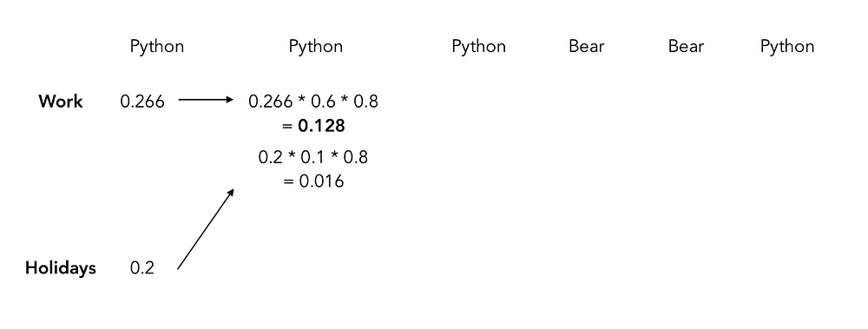Click the last Python header after Bear
Image resolution: width=868 pixels, height=329 pixels.
[x=787, y=47]
